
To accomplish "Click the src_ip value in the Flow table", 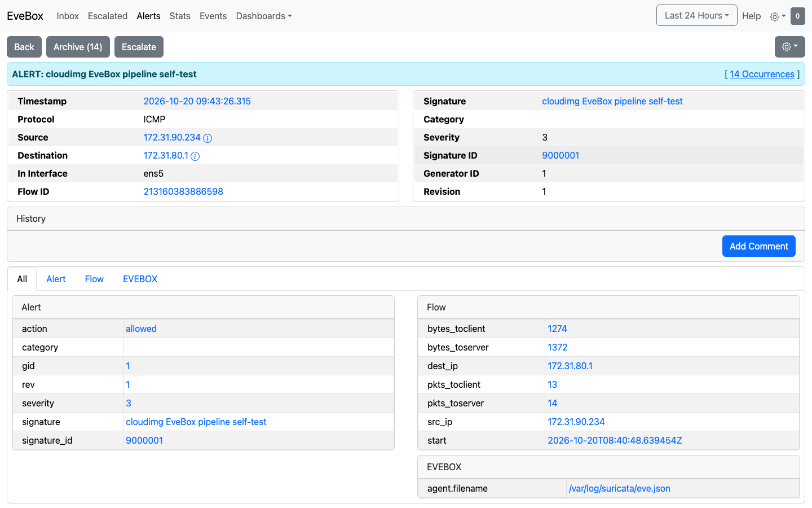I will [576, 422].
